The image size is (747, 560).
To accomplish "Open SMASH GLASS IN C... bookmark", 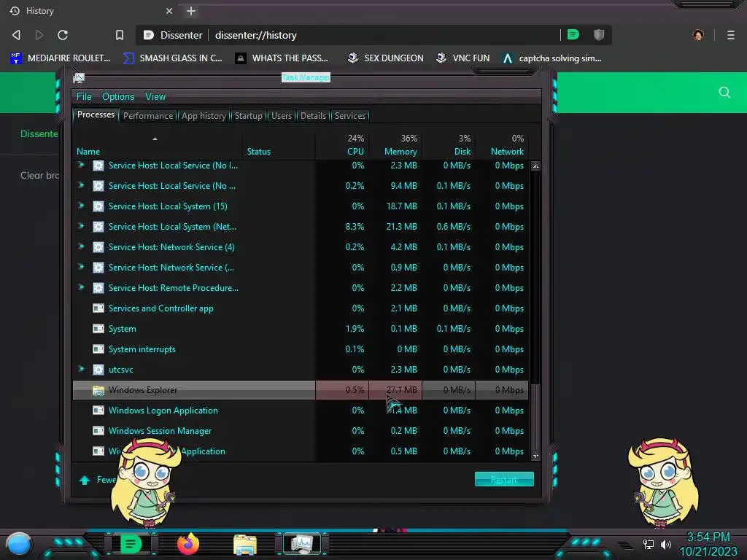I will click(172, 58).
